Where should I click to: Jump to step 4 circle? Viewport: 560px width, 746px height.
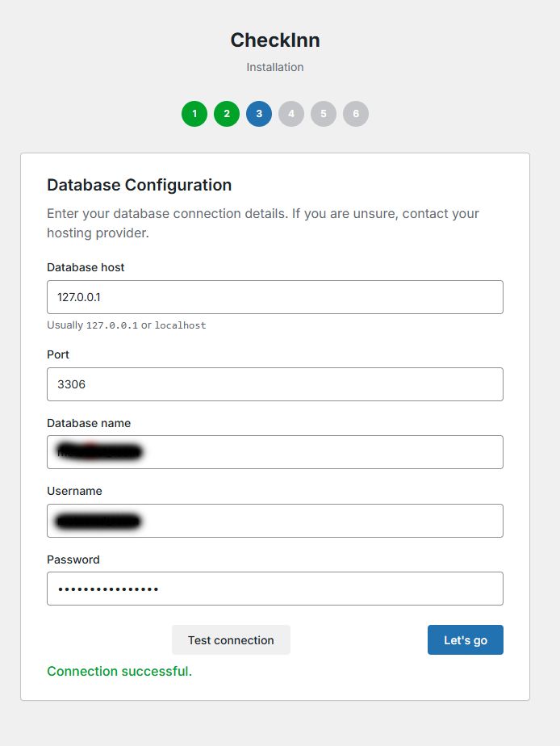tap(291, 114)
